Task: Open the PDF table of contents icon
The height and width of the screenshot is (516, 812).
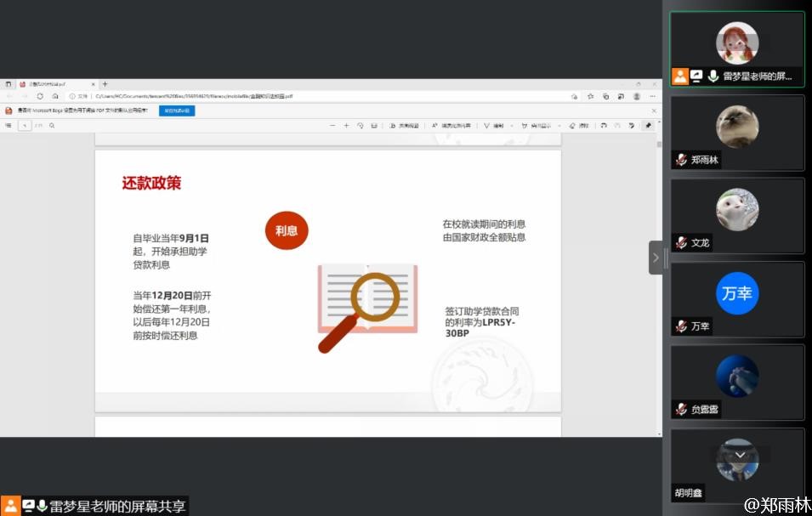Action: pos(9,126)
